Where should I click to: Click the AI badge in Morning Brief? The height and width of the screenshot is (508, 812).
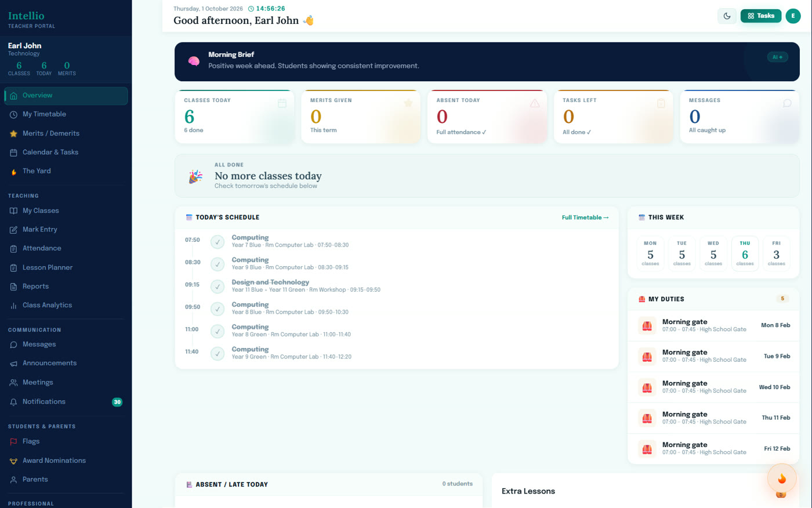point(777,57)
